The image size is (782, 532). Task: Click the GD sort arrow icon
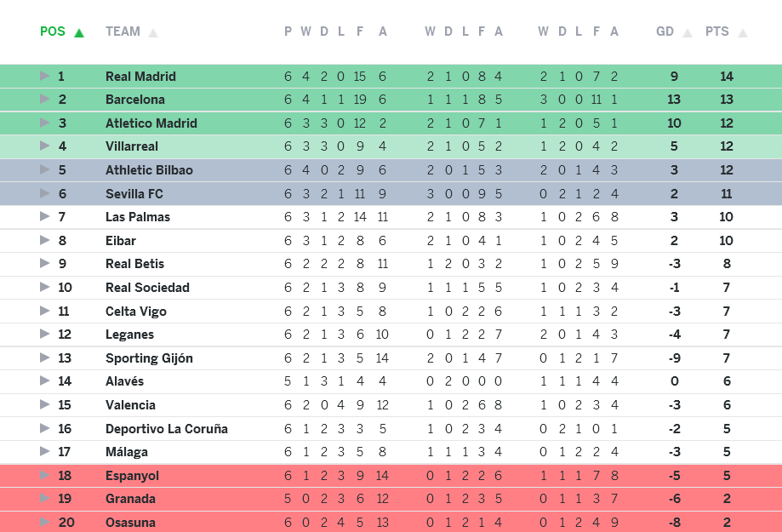pos(687,33)
